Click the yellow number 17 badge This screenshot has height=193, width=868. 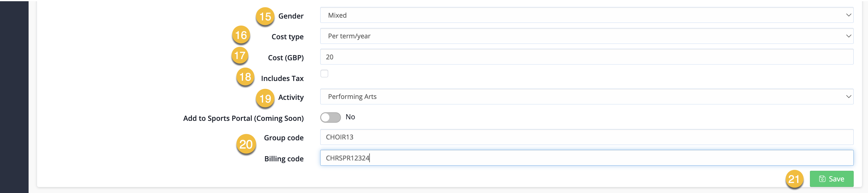coord(240,55)
